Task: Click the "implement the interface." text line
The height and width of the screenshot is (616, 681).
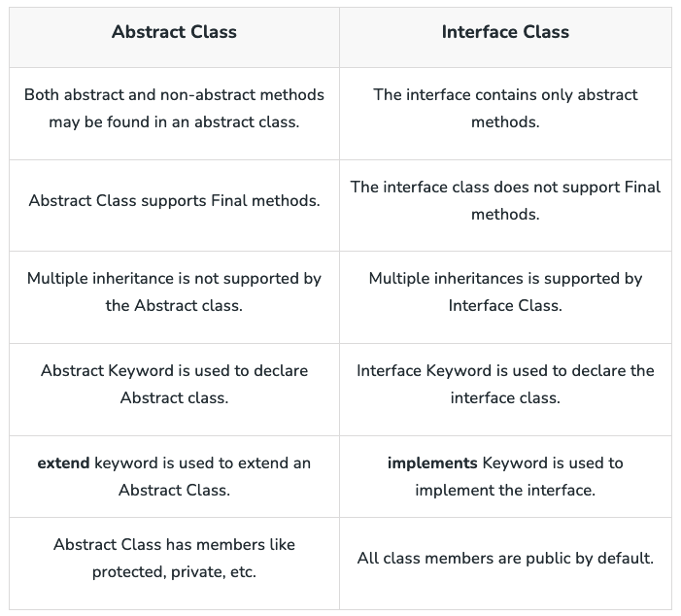Action: pyautogui.click(x=505, y=490)
